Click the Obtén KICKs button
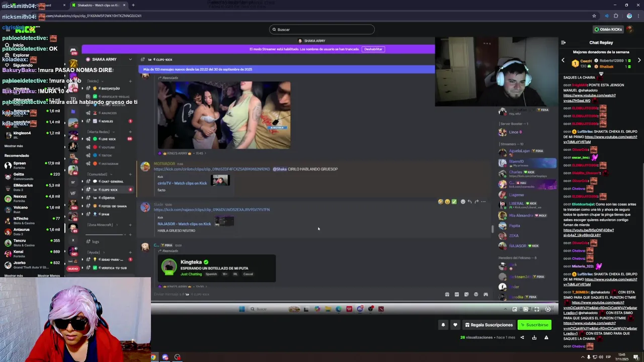This screenshot has width=644, height=362. [x=608, y=29]
